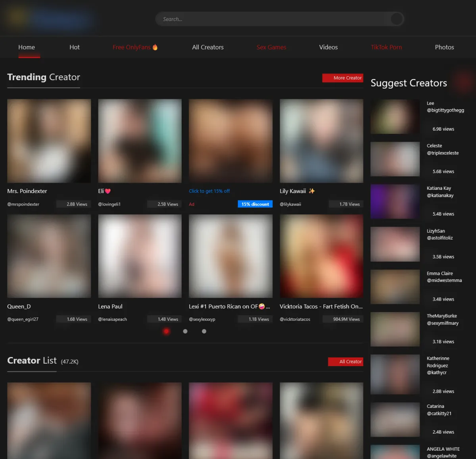
Task: Select the first red carousel dot
Action: pos(167,331)
